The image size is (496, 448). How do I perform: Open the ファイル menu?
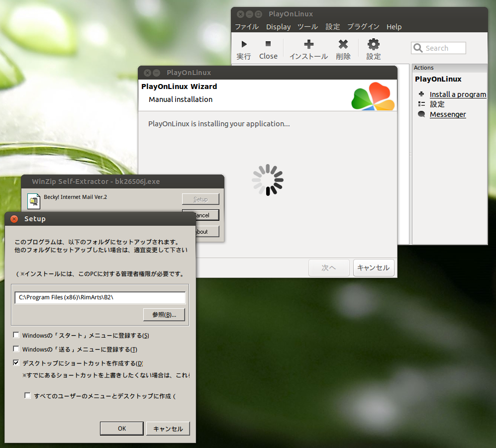pyautogui.click(x=247, y=27)
